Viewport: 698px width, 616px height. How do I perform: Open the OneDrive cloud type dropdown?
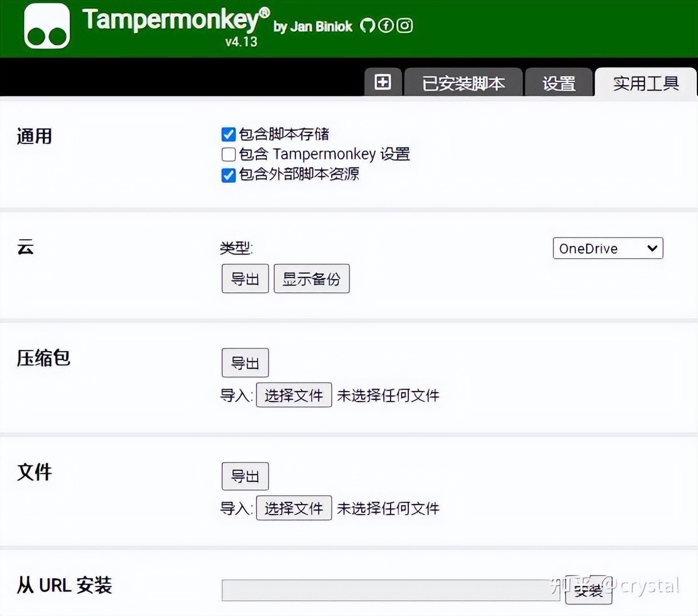[608, 248]
